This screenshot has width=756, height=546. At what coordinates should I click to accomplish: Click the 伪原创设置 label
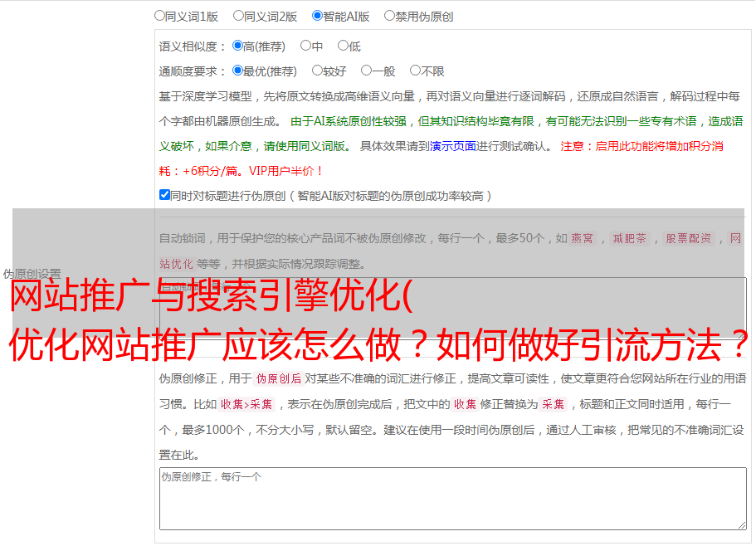pyautogui.click(x=32, y=274)
